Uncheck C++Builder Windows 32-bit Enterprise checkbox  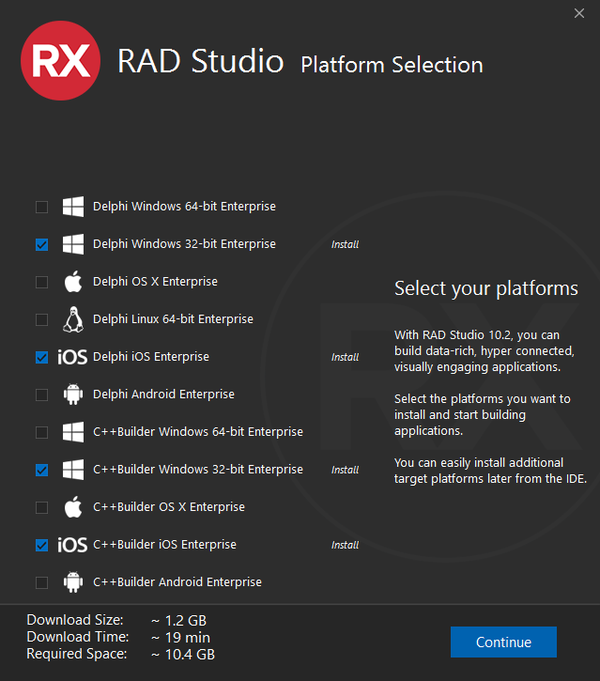pyautogui.click(x=42, y=470)
